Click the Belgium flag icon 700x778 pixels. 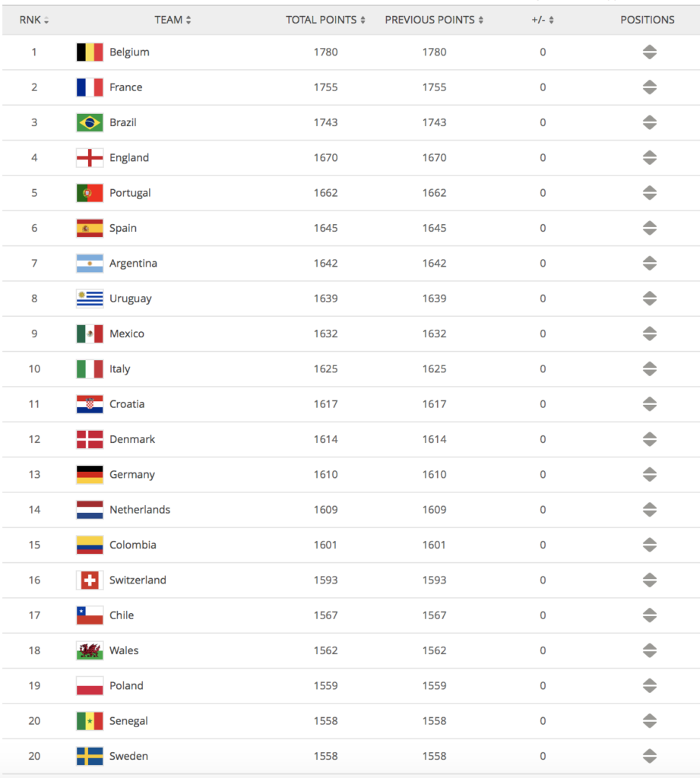pyautogui.click(x=90, y=52)
